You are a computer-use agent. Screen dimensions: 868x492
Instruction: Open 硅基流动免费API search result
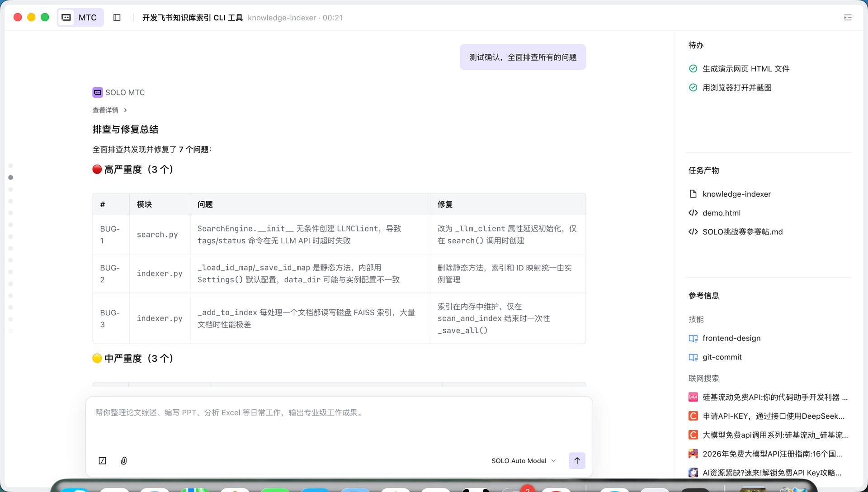pos(774,397)
